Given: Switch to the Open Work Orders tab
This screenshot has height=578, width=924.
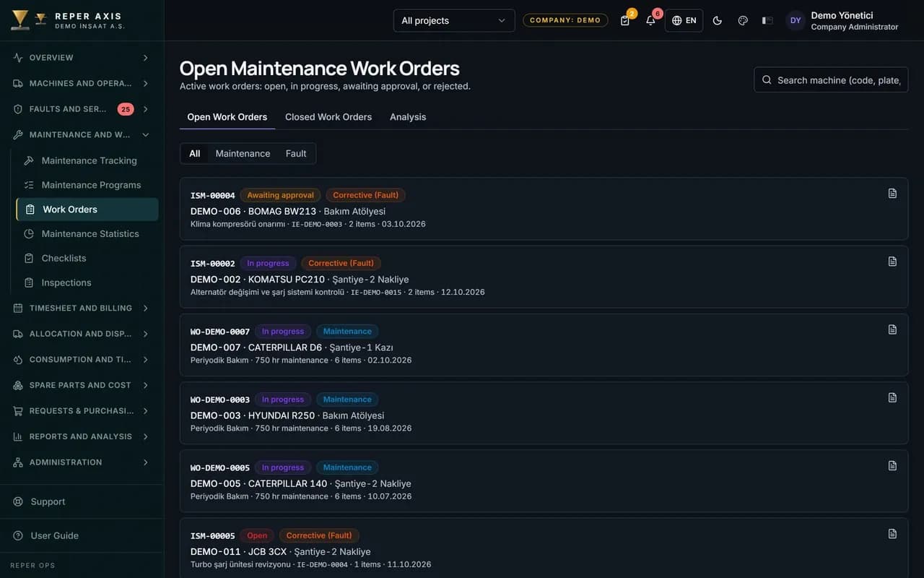Looking at the screenshot, I should (227, 117).
